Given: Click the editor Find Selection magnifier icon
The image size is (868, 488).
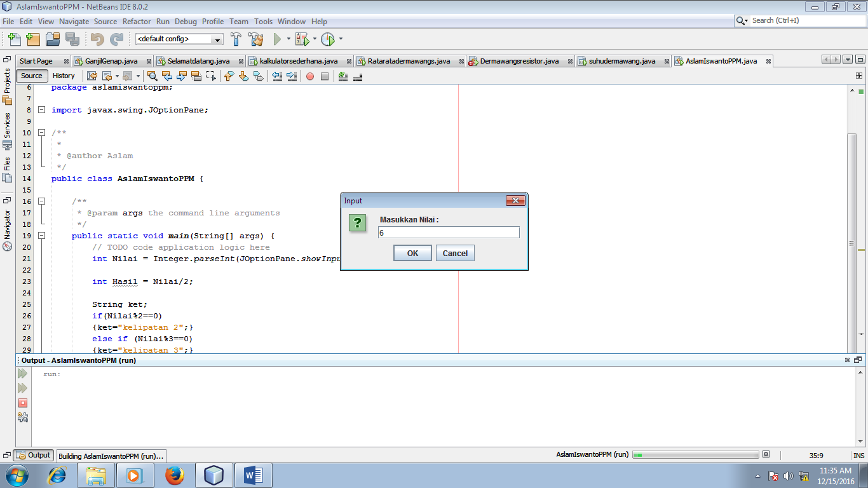Looking at the screenshot, I should 153,76.
